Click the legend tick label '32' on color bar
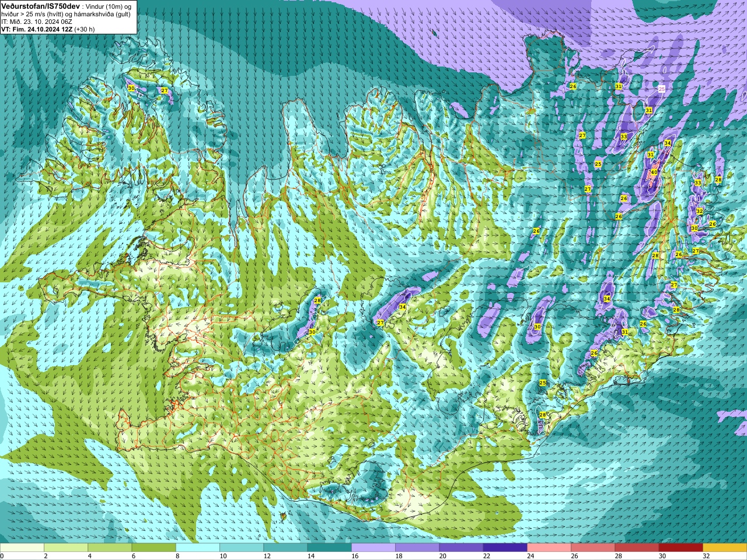This screenshot has height=560, width=747. pos(707,556)
